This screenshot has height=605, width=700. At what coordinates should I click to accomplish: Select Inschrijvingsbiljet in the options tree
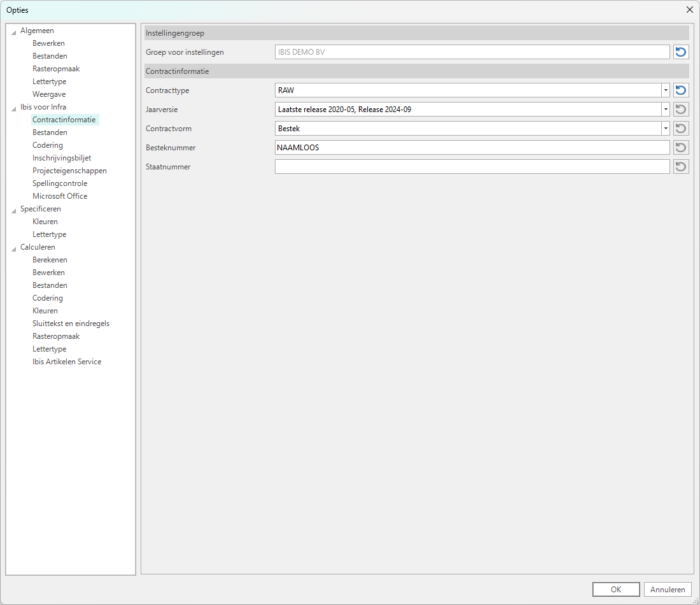click(62, 158)
